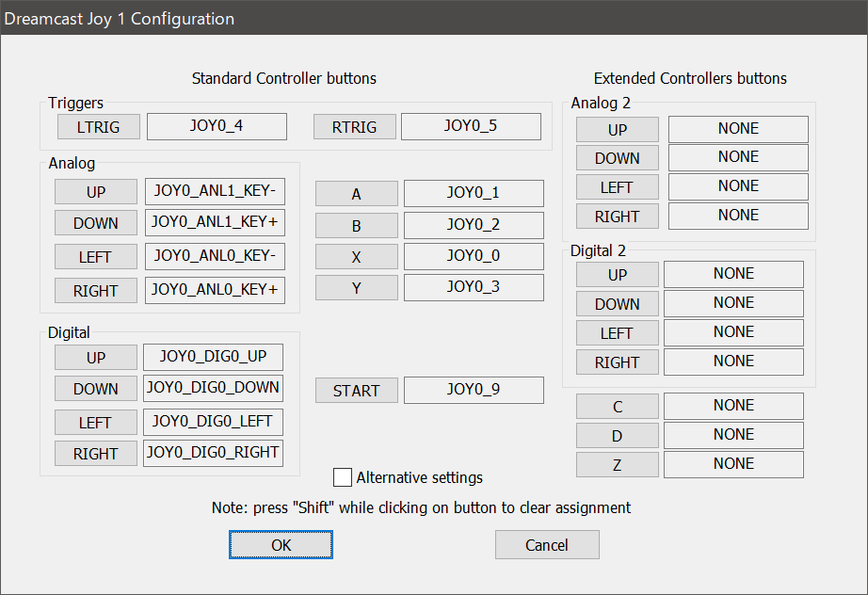This screenshot has height=595, width=868.
Task: Select the JOY0_ANL1_KEY+ field
Action: click(215, 222)
